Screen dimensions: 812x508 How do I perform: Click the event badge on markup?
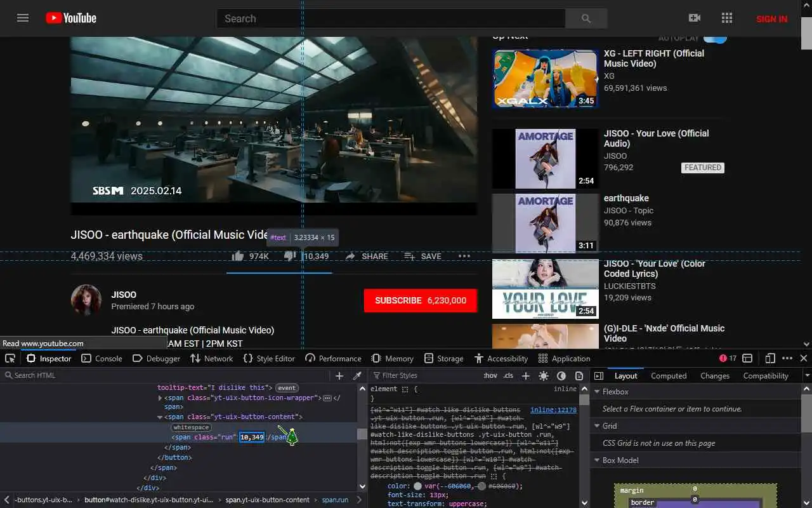pyautogui.click(x=287, y=388)
